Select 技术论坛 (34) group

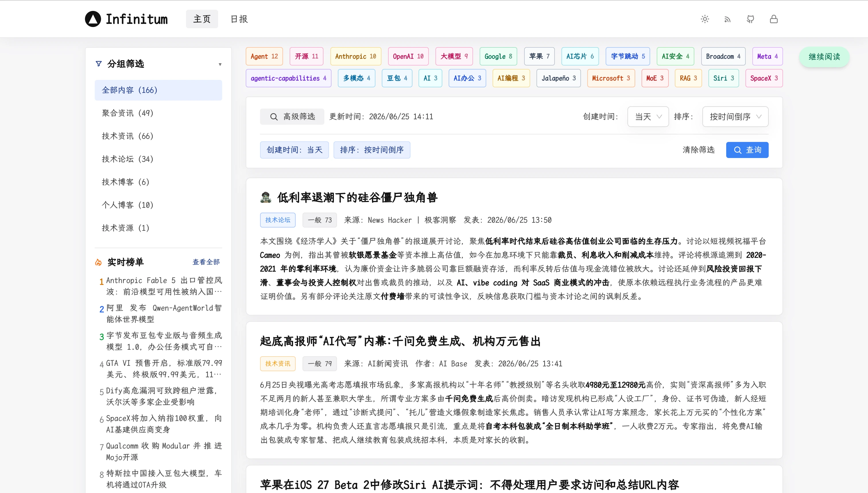(158, 159)
